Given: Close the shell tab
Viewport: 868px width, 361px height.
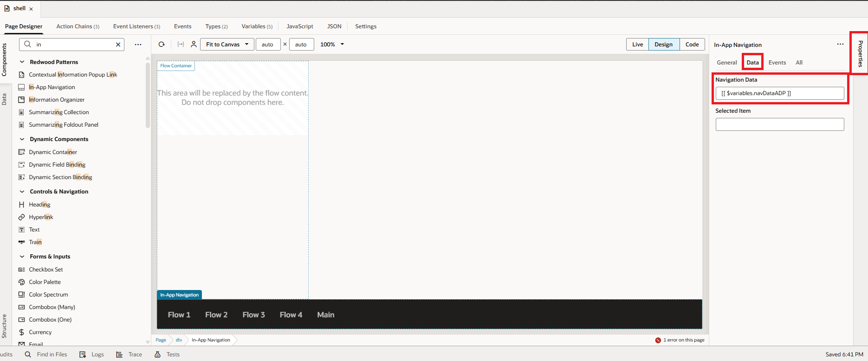Looking at the screenshot, I should point(31,9).
